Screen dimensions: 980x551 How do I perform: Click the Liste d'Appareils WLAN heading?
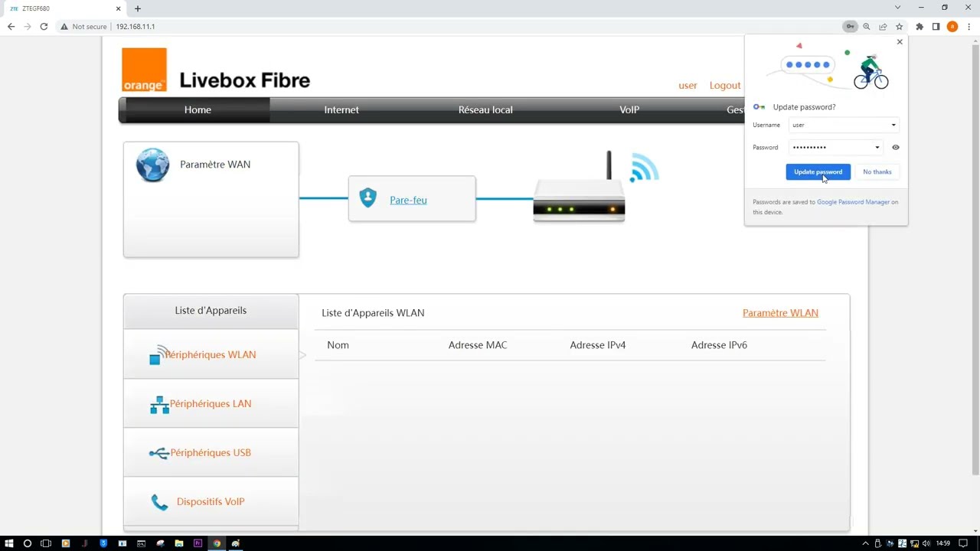pyautogui.click(x=373, y=313)
